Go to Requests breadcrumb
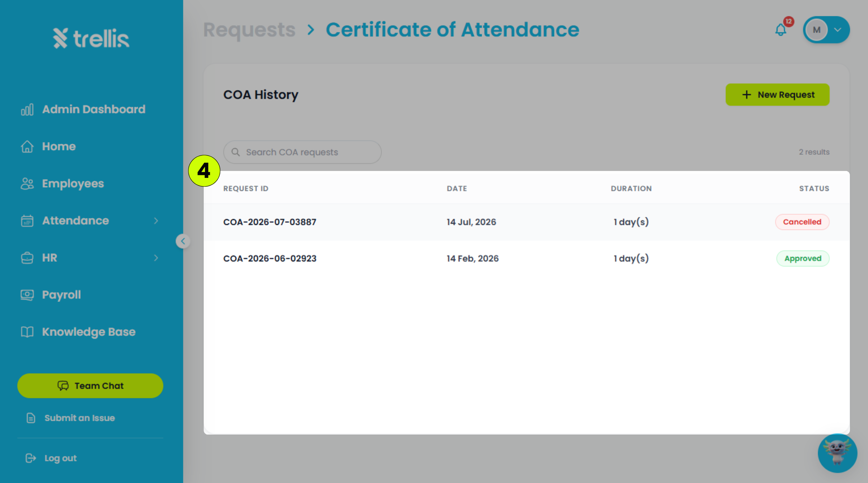 (x=249, y=30)
